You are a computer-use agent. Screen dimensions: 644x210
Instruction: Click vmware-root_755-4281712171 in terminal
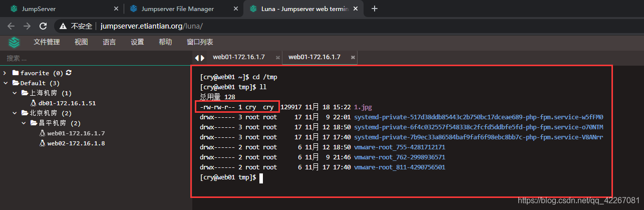click(400, 147)
